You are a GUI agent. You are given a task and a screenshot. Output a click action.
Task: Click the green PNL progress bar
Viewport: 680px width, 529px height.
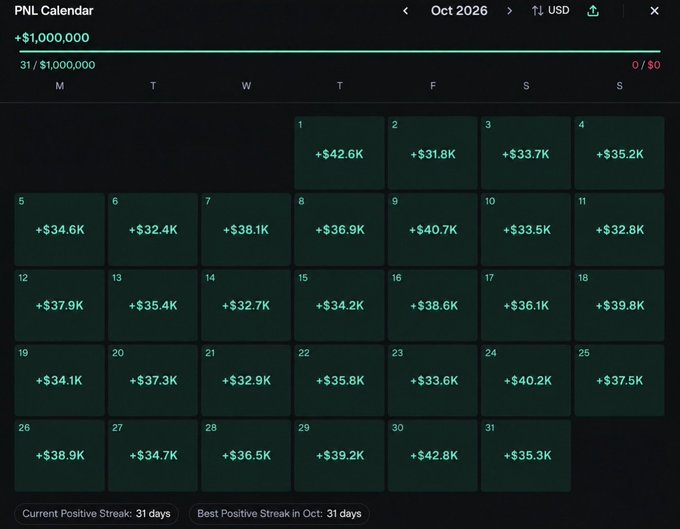click(340, 51)
